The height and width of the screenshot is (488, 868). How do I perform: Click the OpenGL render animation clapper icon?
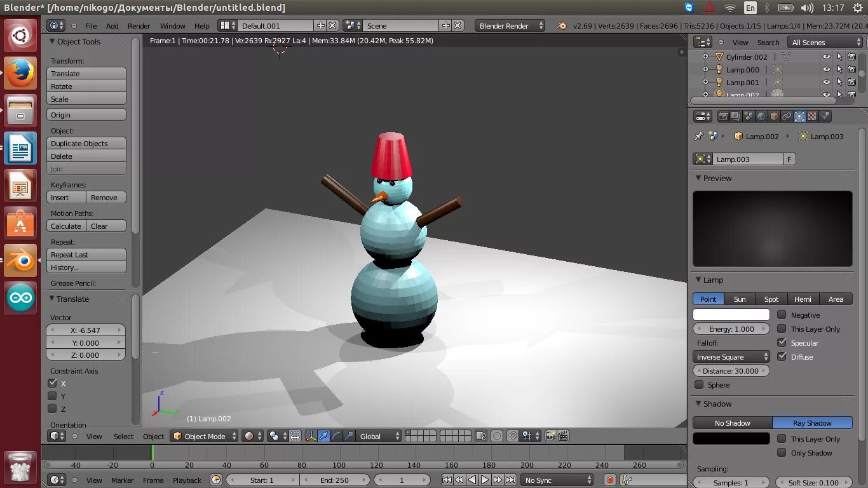563,436
